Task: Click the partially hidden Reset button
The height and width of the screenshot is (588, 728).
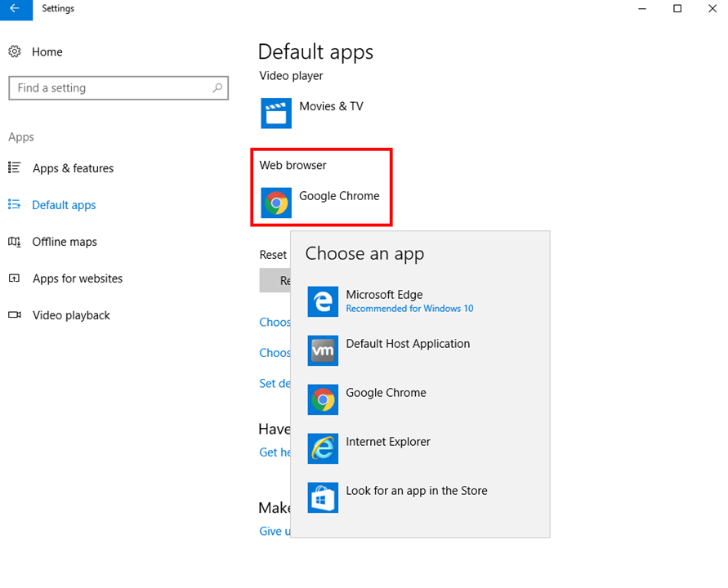Action: coord(275,280)
